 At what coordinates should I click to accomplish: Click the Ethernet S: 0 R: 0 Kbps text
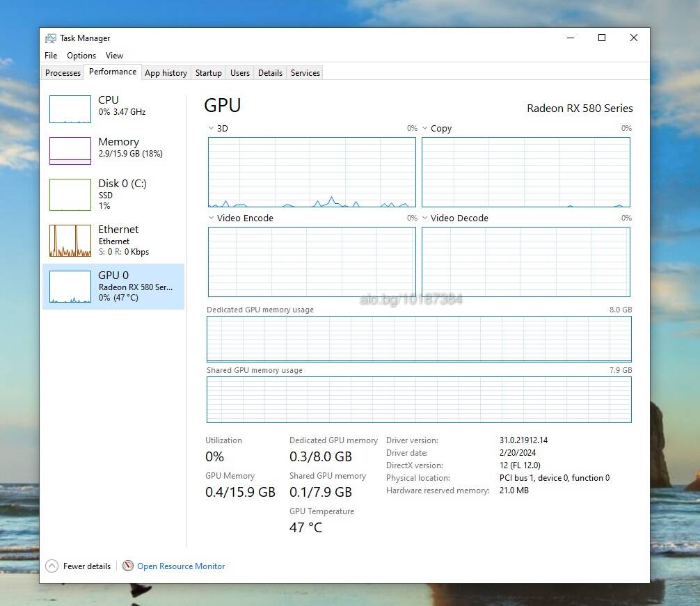124,252
